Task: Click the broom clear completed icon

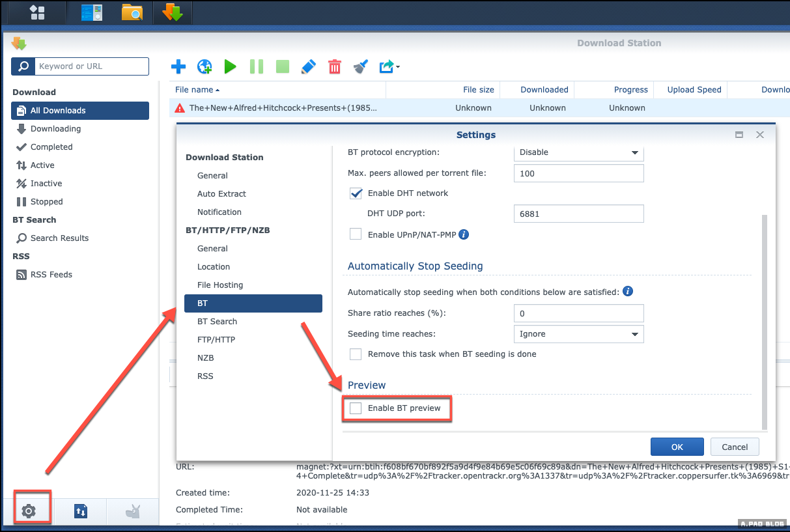Action: pos(361,66)
